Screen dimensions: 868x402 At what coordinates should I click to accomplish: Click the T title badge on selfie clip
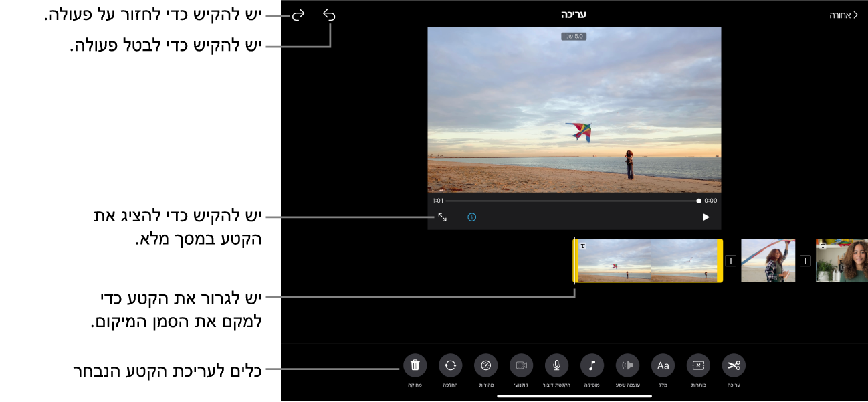click(823, 246)
